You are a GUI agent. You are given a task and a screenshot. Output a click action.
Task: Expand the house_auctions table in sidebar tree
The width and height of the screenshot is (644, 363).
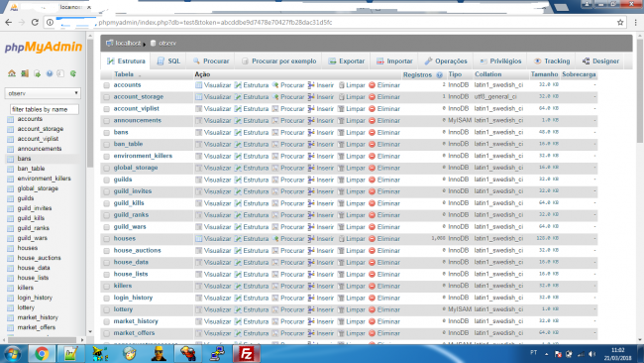tap(11, 258)
